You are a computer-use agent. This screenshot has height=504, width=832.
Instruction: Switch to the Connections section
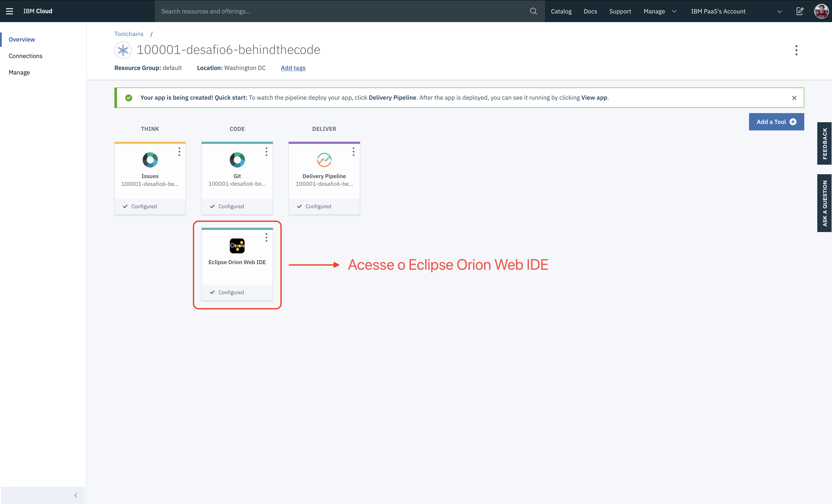point(26,56)
